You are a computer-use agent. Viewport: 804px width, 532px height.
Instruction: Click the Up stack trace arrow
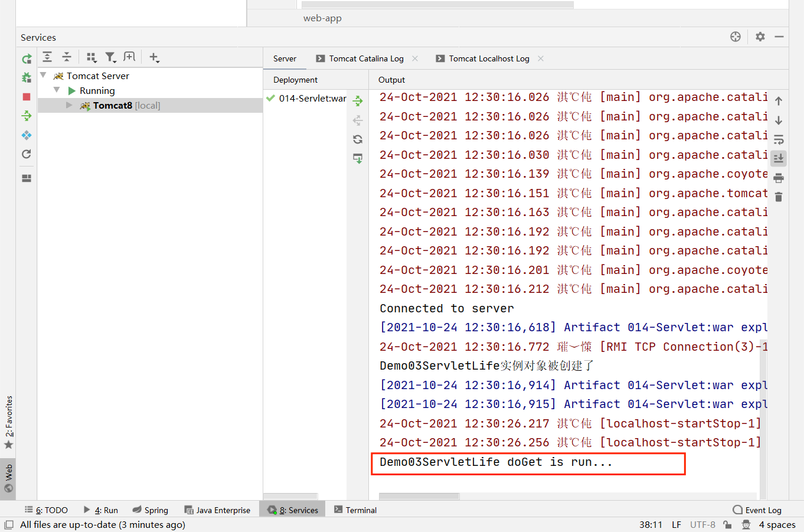click(x=779, y=101)
